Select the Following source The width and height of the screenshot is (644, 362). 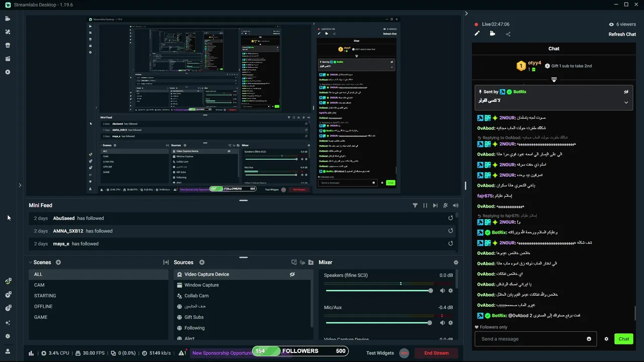242,328
